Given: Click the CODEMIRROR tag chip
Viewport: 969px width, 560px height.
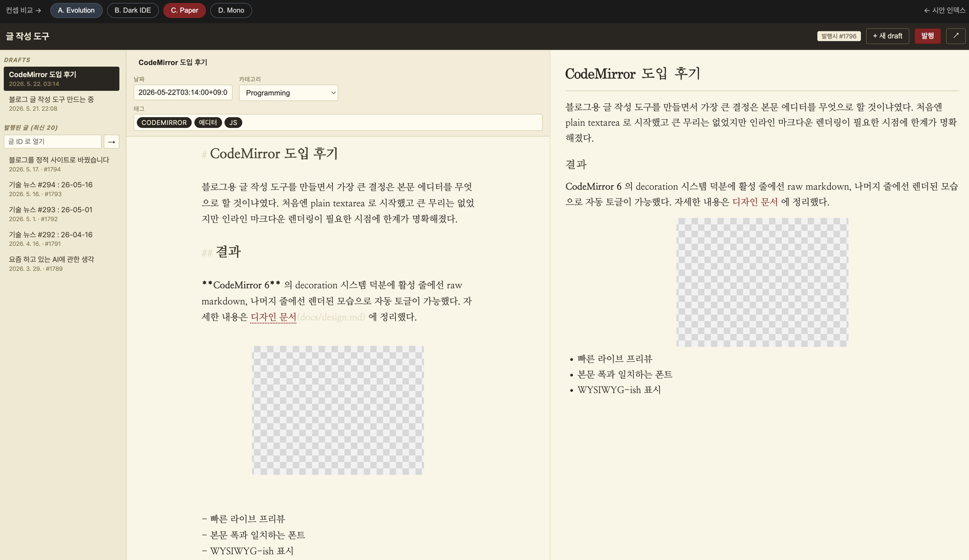Looking at the screenshot, I should [x=164, y=123].
